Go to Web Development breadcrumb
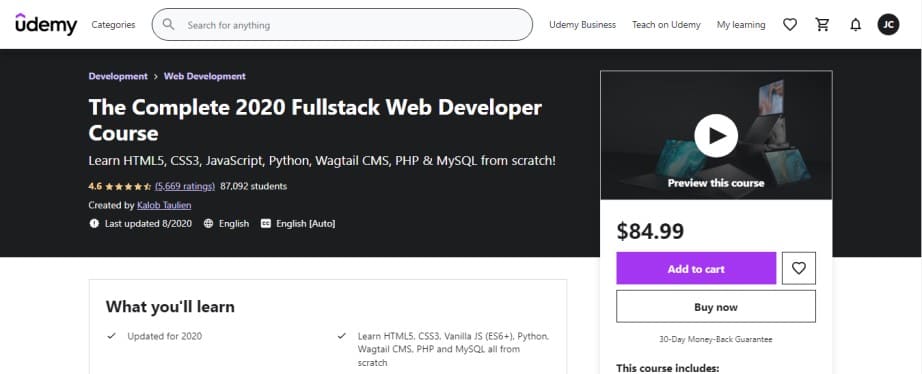This screenshot has width=922, height=374. click(x=205, y=76)
